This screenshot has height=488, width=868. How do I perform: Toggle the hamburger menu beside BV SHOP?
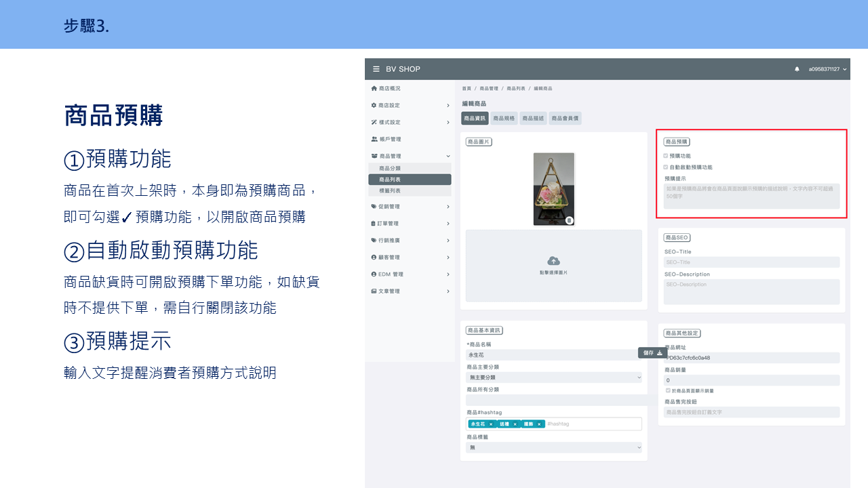pyautogui.click(x=376, y=69)
